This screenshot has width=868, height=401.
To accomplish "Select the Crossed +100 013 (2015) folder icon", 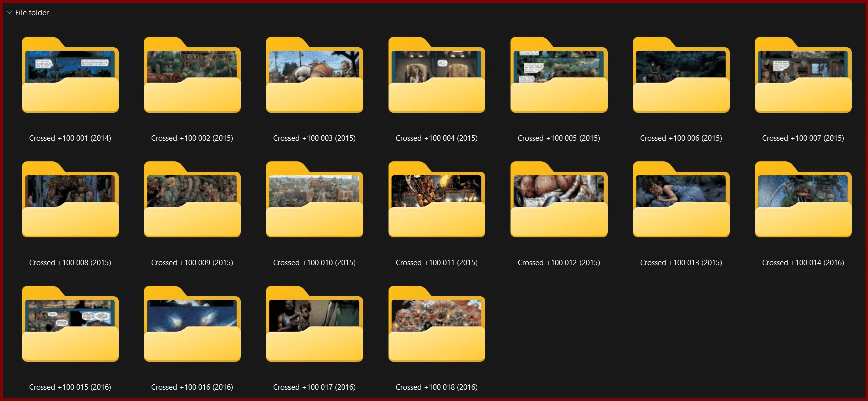I will tap(681, 199).
